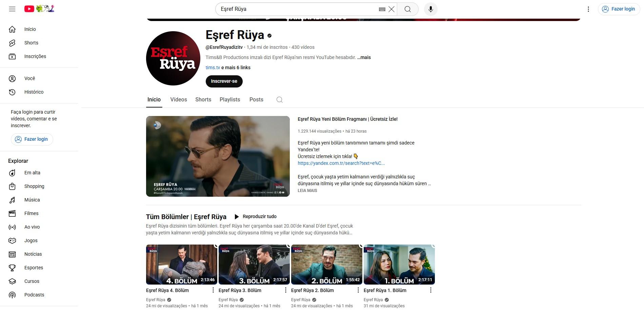644x310 pixels.
Task: Expand channel description with ...mais
Action: pyautogui.click(x=364, y=57)
